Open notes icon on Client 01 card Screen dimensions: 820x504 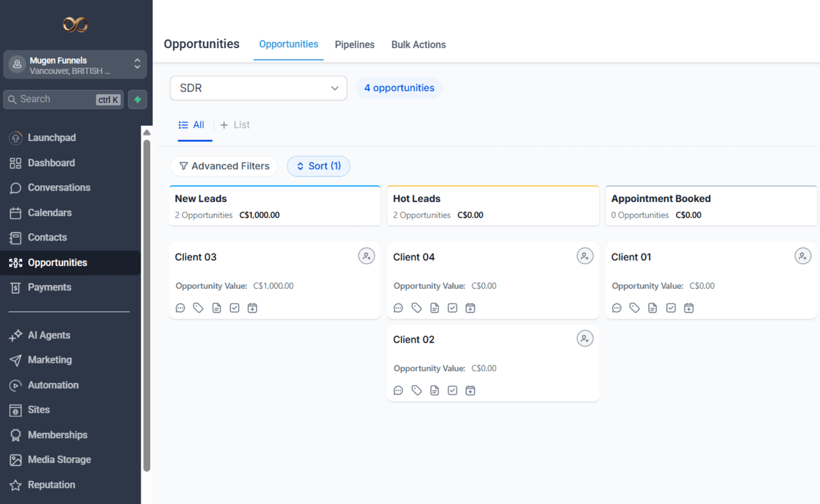652,308
